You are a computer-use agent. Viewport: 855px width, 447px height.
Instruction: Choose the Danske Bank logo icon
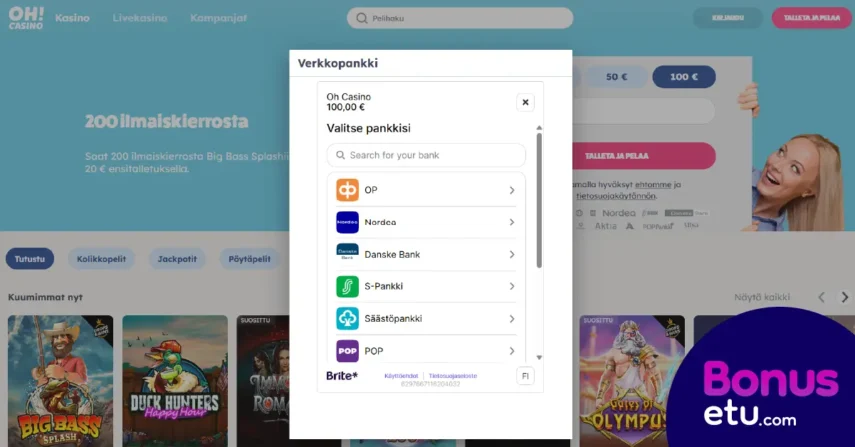pos(347,254)
